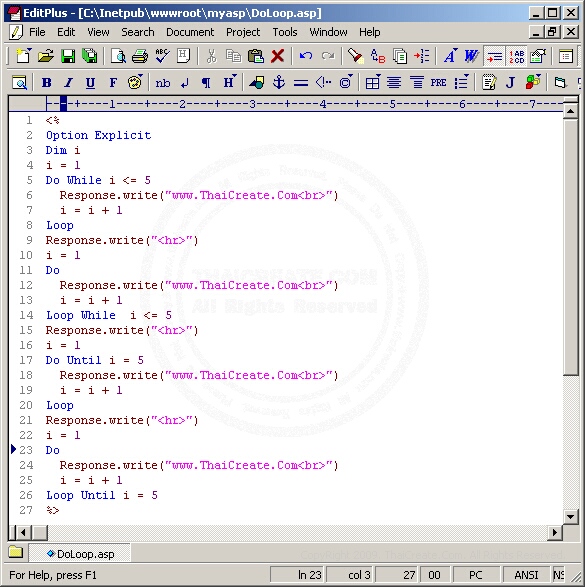Insert HTML comment icon

323,82
